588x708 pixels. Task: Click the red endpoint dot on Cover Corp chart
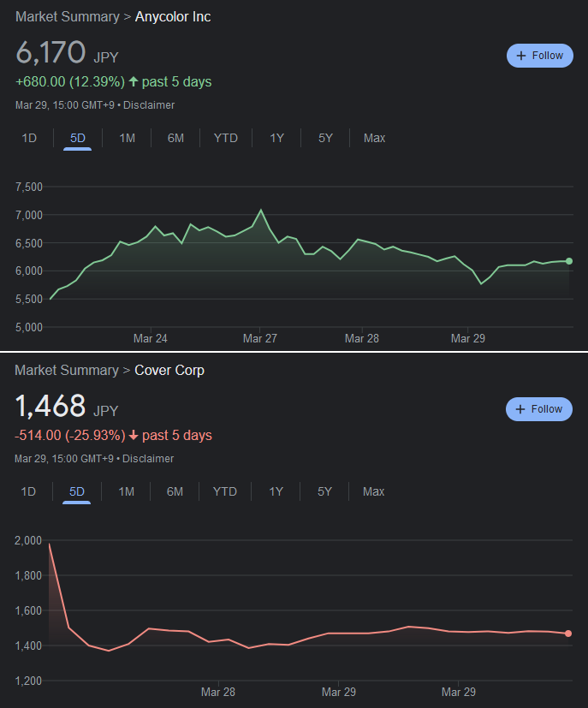point(568,634)
